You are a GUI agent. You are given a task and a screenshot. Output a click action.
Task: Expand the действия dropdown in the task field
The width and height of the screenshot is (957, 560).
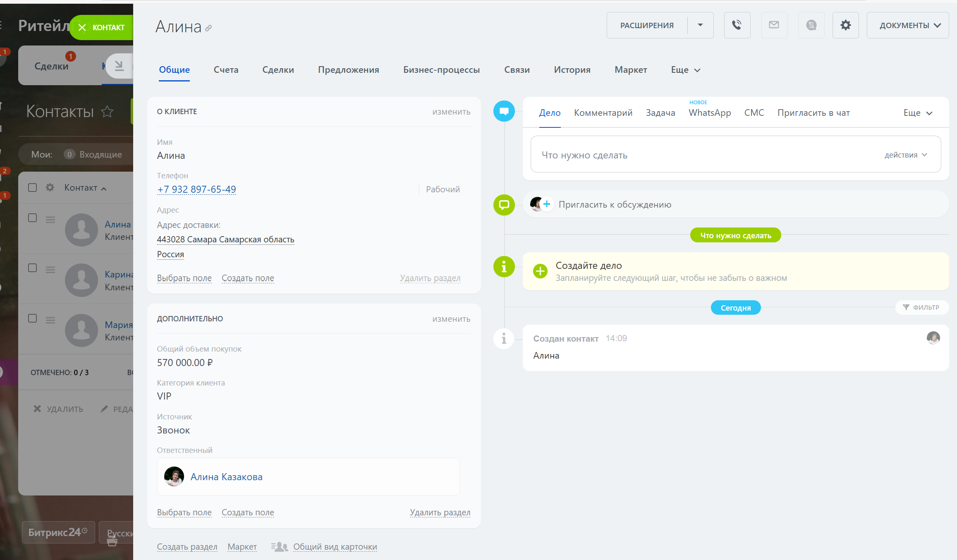click(x=906, y=155)
